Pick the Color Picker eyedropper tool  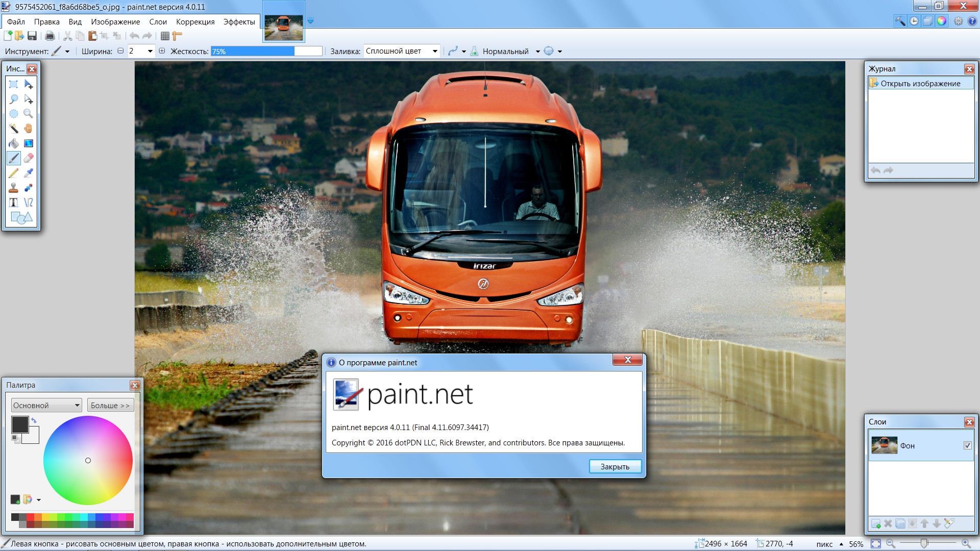click(28, 173)
